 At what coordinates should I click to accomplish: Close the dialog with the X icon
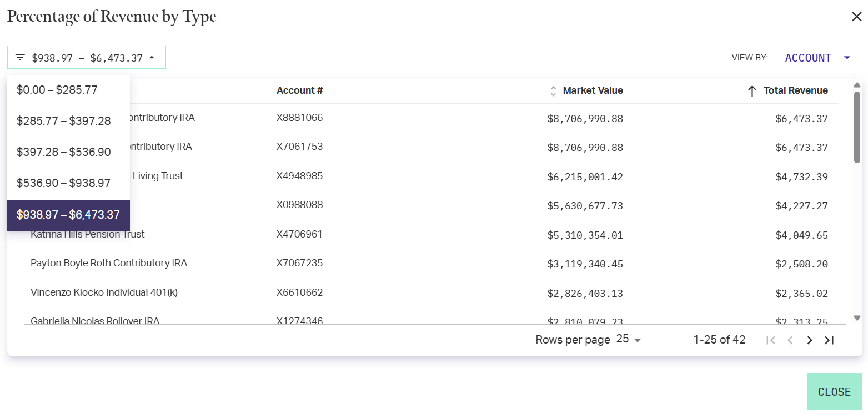pyautogui.click(x=856, y=17)
